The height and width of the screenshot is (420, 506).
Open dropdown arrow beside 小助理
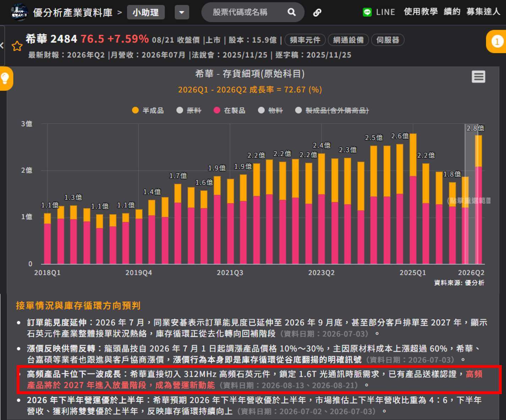[x=182, y=13]
